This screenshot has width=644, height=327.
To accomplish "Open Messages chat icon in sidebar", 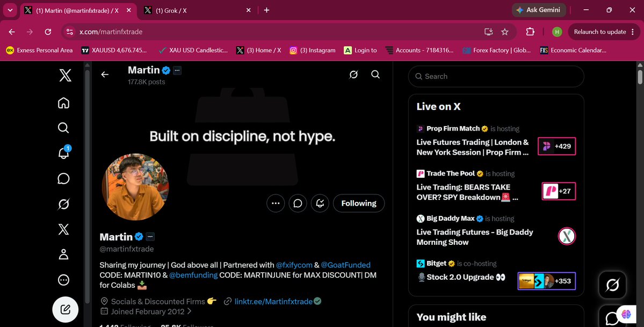I will coord(63,179).
